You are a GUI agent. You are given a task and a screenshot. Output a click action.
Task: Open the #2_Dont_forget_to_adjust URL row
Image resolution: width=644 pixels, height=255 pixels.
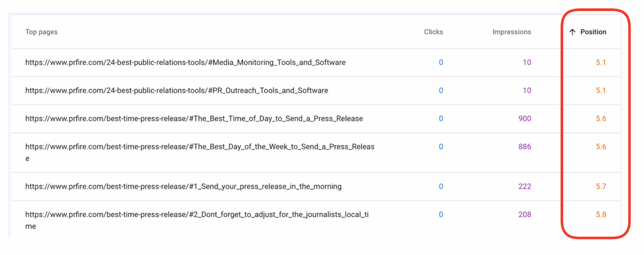coord(197,220)
